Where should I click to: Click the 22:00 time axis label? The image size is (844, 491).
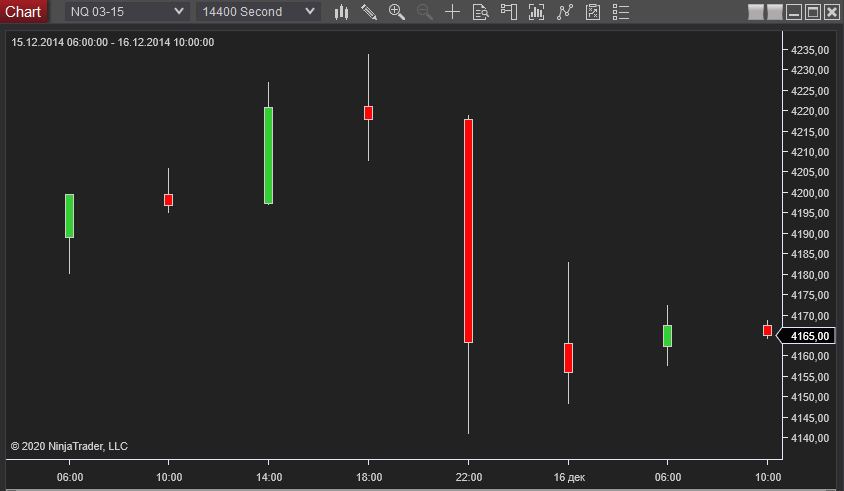pos(469,477)
